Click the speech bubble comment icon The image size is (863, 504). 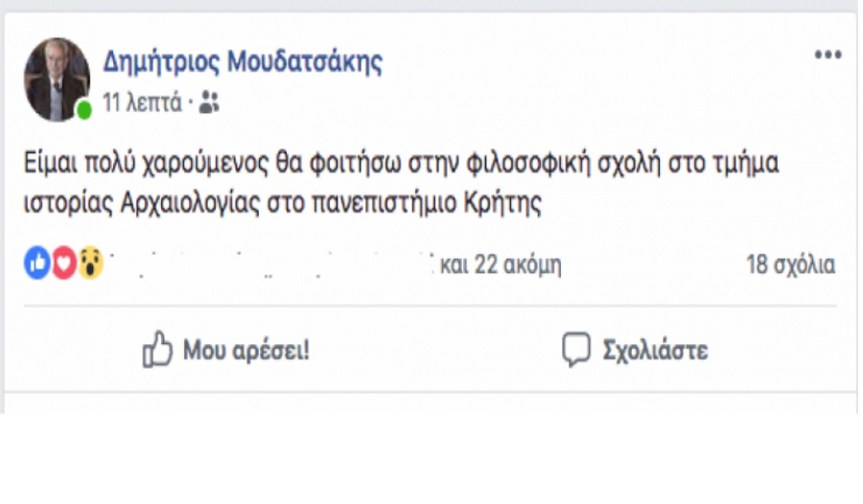click(x=575, y=351)
